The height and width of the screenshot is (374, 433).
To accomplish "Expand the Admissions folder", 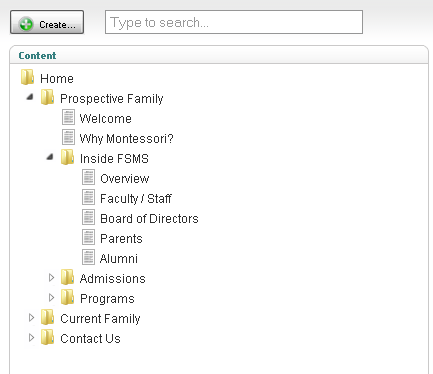I will tap(51, 277).
